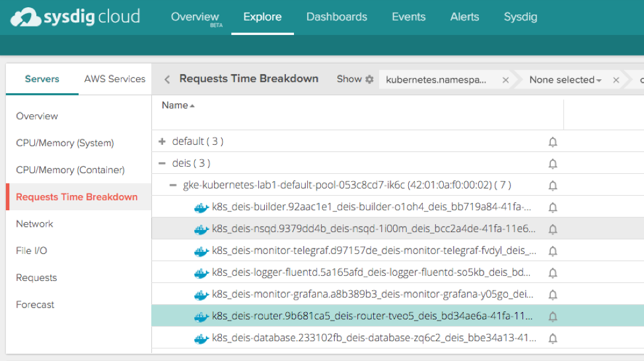Open the Sysdig top navigation item
Image resolution: width=644 pixels, height=361 pixels.
(520, 17)
